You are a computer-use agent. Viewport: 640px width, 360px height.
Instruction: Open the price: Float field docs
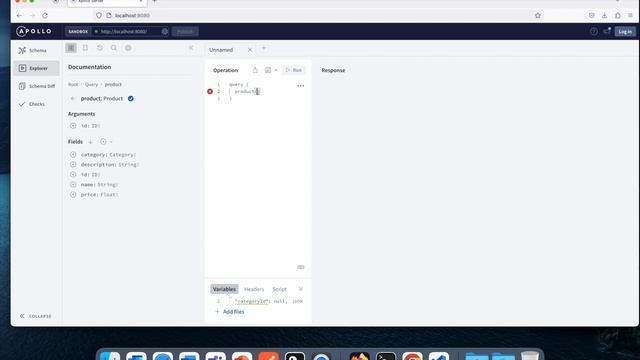[x=99, y=195]
